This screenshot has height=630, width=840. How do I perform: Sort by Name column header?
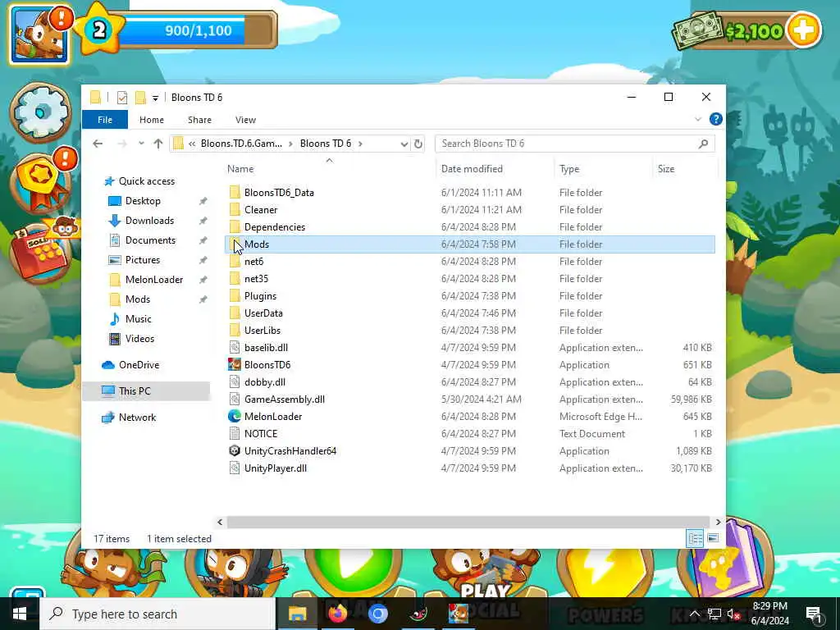pos(240,169)
